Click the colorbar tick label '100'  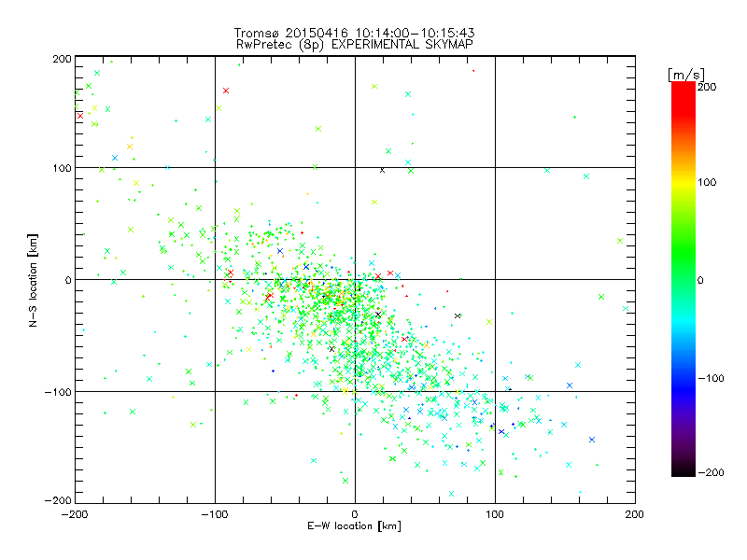click(x=707, y=182)
